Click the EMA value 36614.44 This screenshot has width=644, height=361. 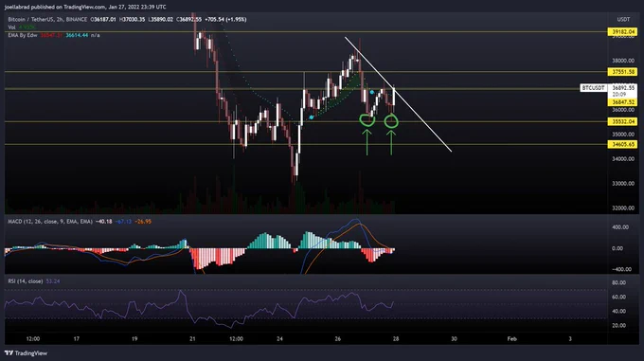[77, 35]
